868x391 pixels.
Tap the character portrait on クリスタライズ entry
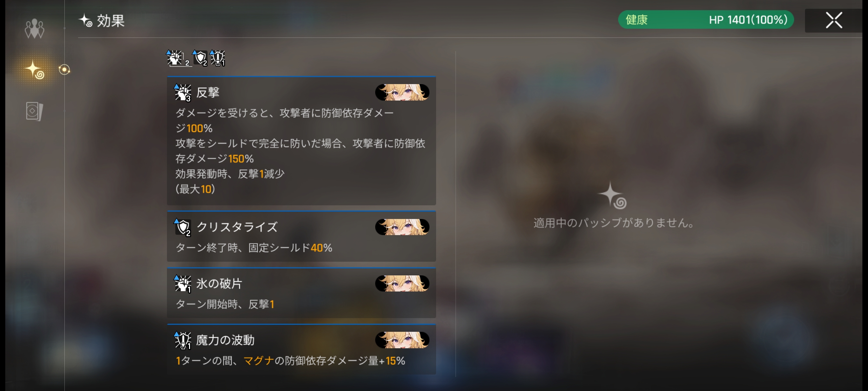click(402, 227)
